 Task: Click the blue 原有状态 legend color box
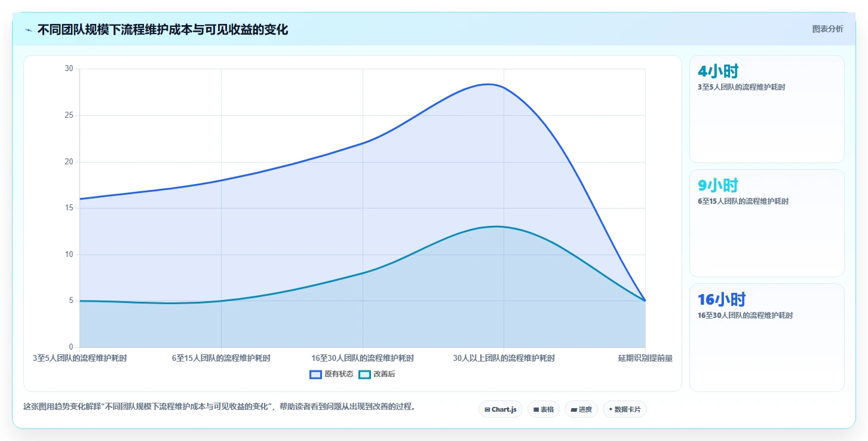coord(315,374)
